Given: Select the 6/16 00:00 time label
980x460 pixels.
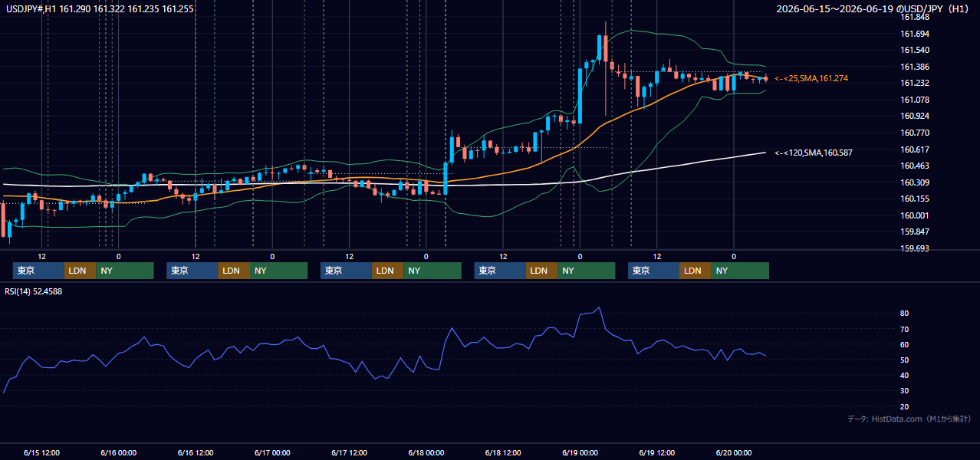Looking at the screenshot, I should (x=119, y=452).
